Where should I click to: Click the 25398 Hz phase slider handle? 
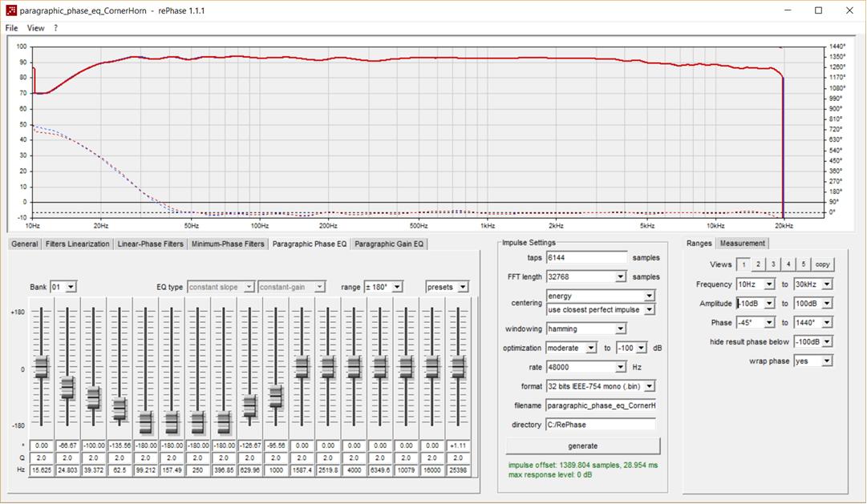pos(458,367)
